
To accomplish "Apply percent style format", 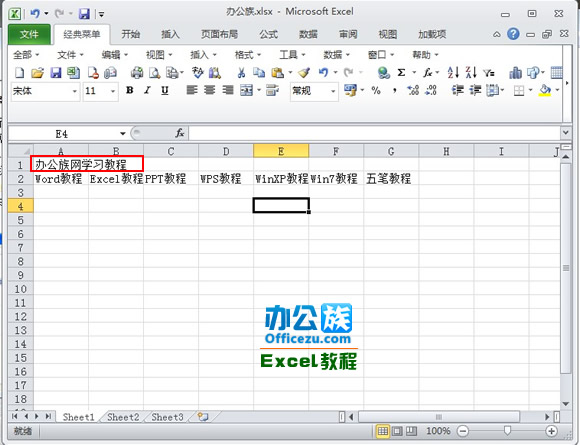I will point(376,90).
